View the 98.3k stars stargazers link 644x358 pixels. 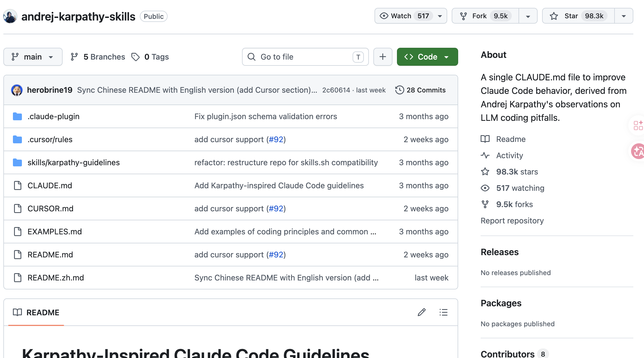517,172
